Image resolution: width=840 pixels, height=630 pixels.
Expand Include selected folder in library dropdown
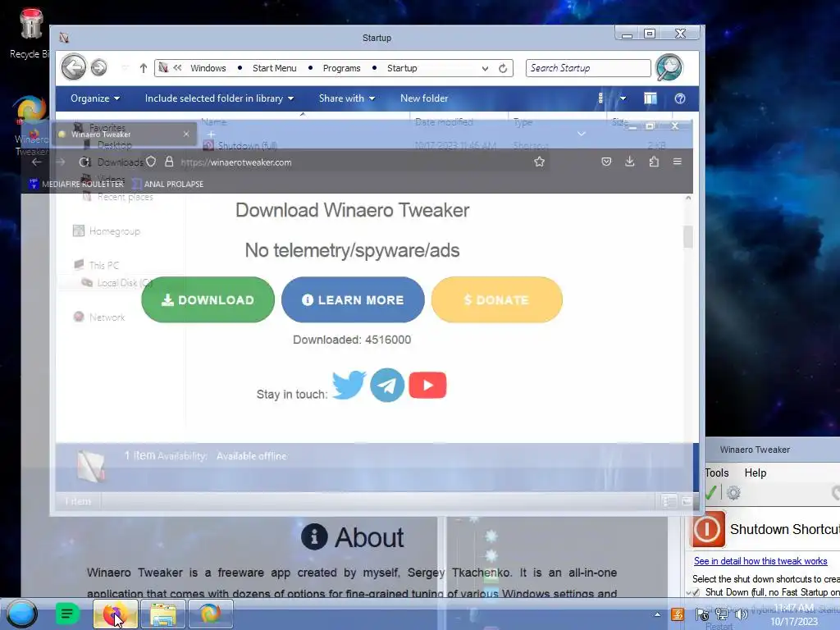[x=220, y=98]
